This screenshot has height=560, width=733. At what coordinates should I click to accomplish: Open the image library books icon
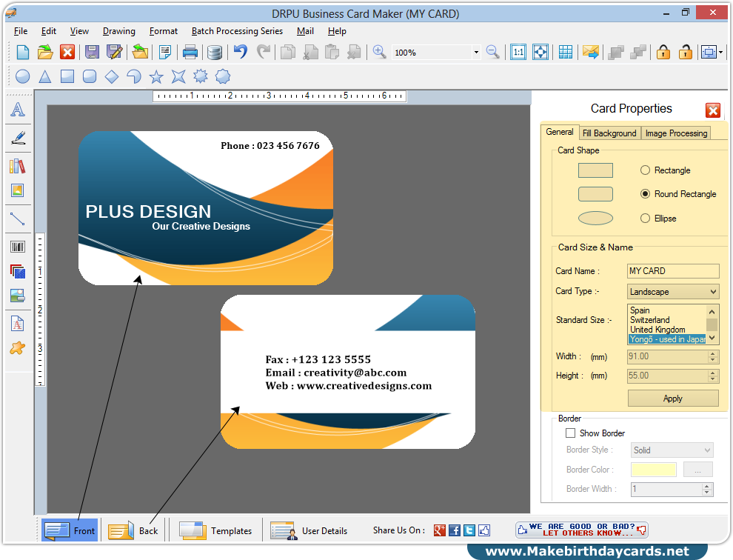pyautogui.click(x=18, y=166)
